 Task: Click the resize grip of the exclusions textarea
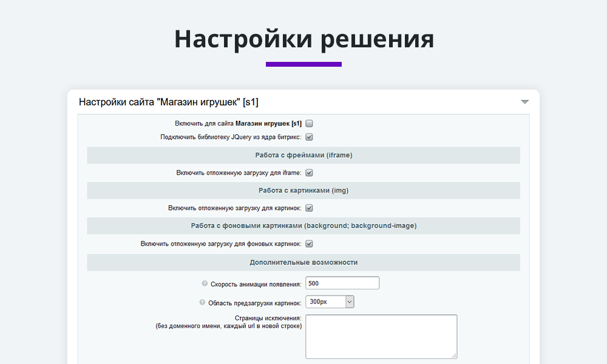[x=454, y=356]
